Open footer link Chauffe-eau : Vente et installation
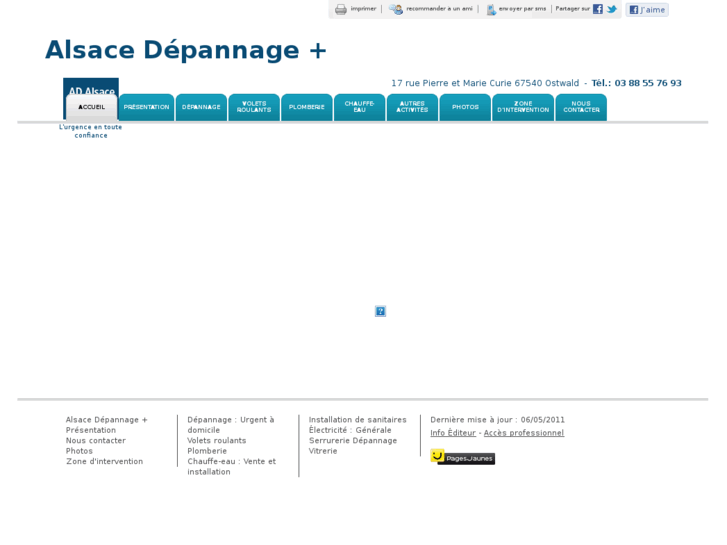727x545 pixels. (x=231, y=467)
